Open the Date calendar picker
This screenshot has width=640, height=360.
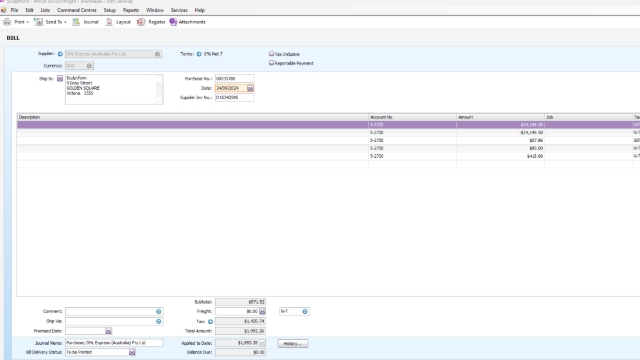tap(250, 88)
